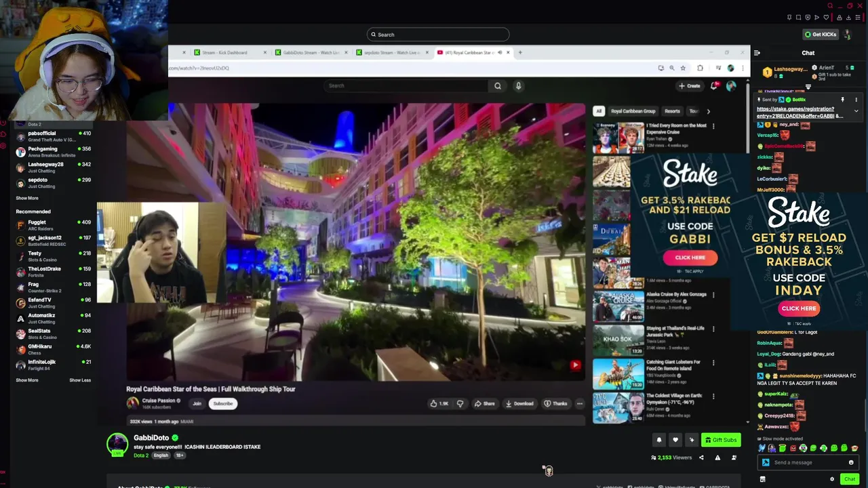Collapse the recommended list with Show Less
The image size is (868, 488).
click(x=80, y=380)
